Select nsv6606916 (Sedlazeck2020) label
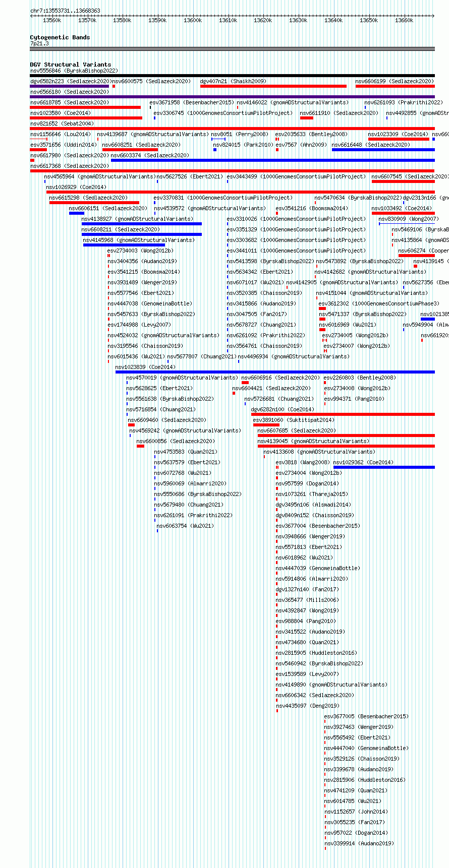The image size is (449, 868). 280,378
